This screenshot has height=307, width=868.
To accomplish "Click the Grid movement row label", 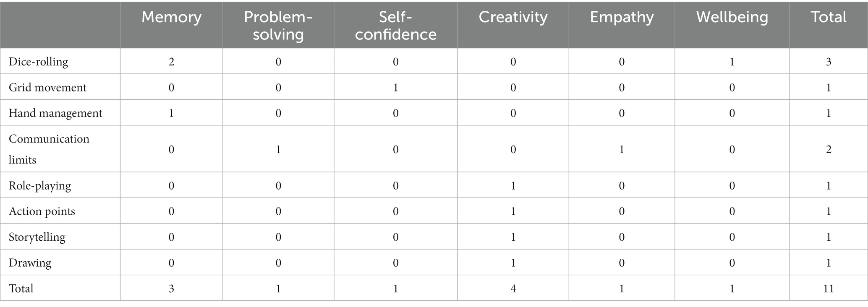I will [x=47, y=88].
